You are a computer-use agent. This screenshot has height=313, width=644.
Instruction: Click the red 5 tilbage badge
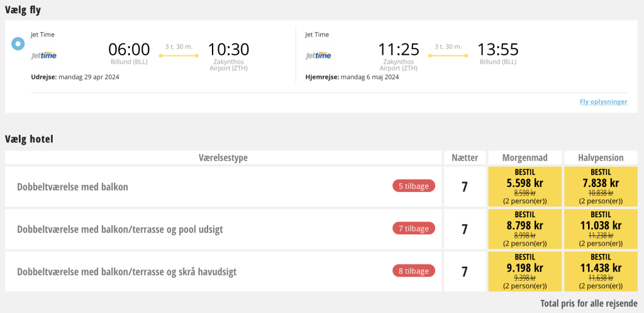pos(413,186)
